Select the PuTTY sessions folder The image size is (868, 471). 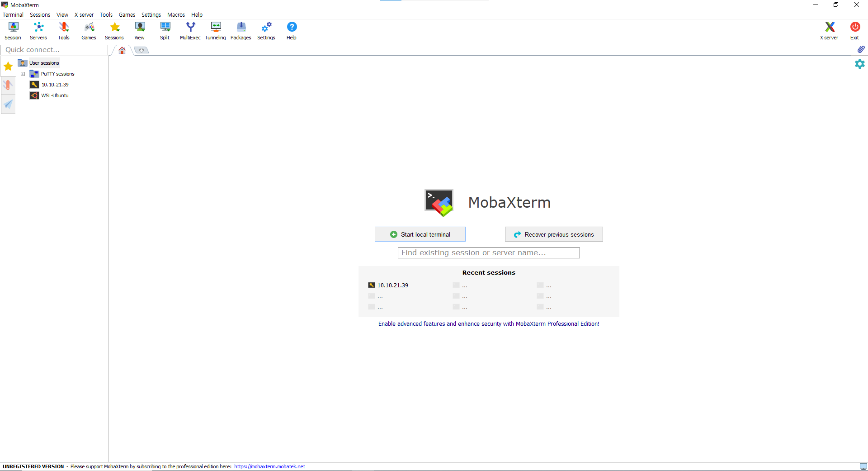[58, 74]
